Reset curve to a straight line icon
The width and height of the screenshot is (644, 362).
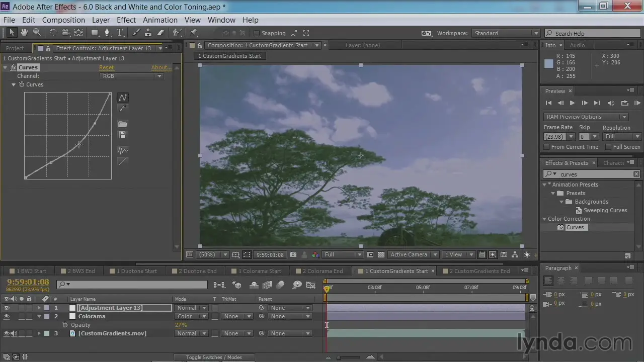pyautogui.click(x=123, y=161)
